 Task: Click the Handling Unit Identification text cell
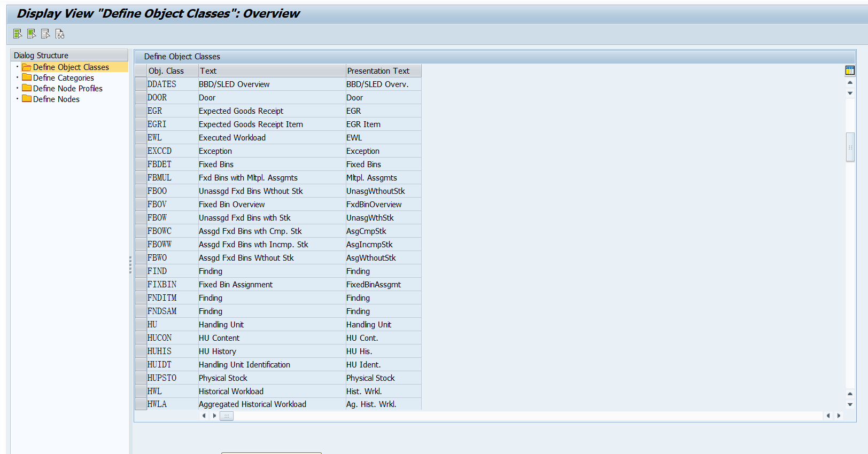point(272,364)
